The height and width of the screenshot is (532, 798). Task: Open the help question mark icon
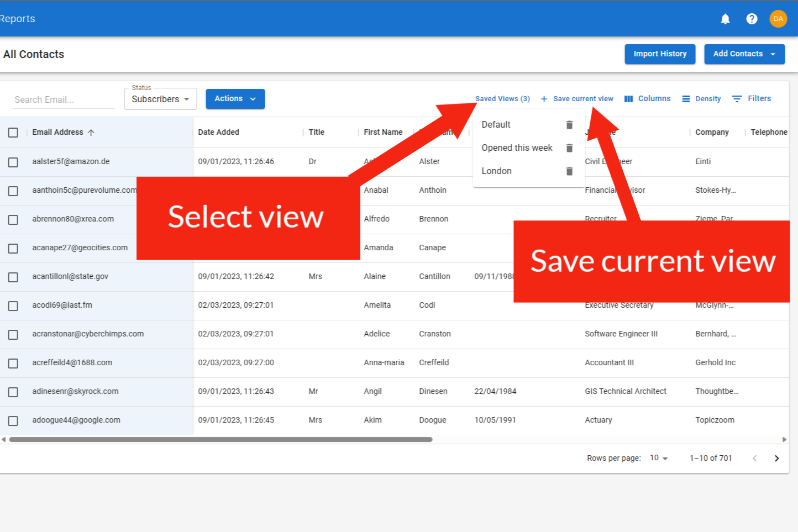click(752, 19)
